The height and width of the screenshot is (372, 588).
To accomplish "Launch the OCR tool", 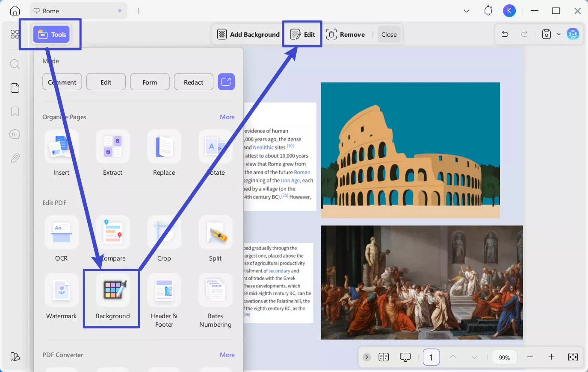I will point(62,239).
